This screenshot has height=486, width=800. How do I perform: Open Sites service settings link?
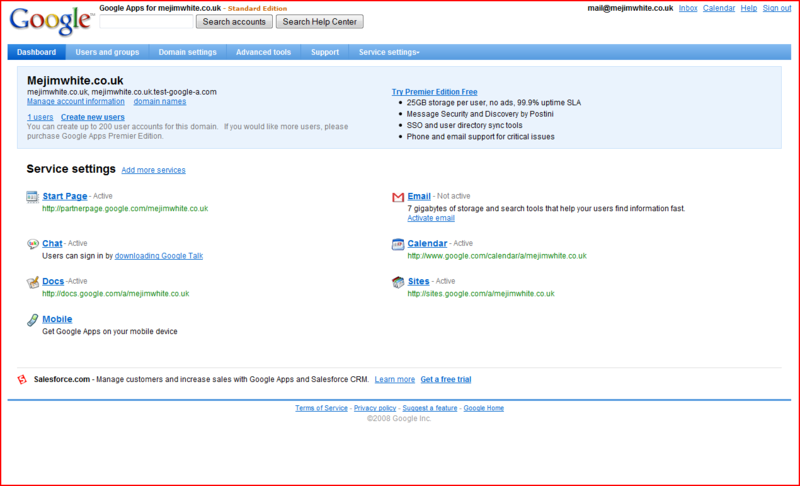pyautogui.click(x=418, y=281)
